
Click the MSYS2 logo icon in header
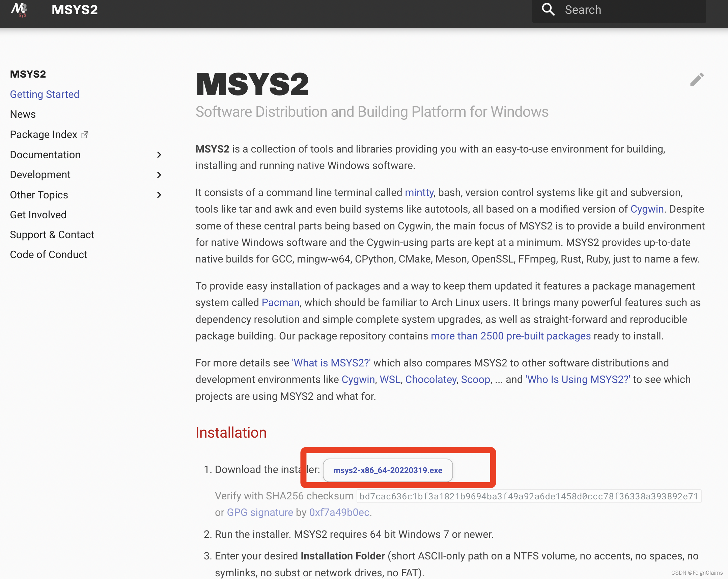pos(19,9)
